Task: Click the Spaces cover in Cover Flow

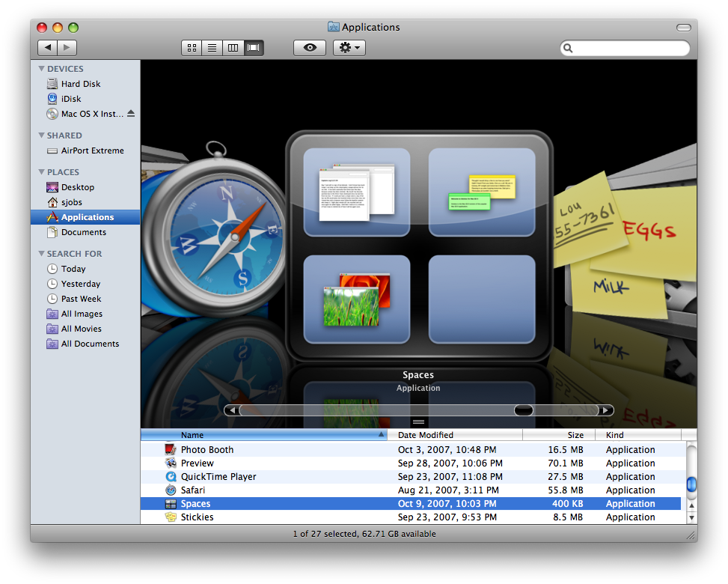Action: tap(419, 246)
